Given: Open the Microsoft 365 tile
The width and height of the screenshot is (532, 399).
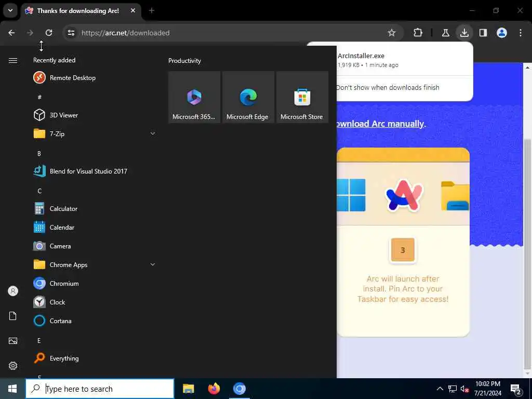Looking at the screenshot, I should pyautogui.click(x=194, y=97).
